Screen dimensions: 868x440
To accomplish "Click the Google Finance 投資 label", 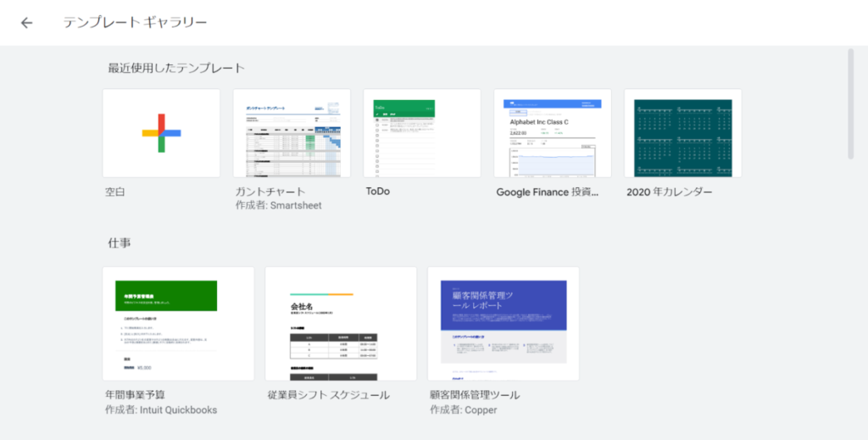I will click(548, 192).
